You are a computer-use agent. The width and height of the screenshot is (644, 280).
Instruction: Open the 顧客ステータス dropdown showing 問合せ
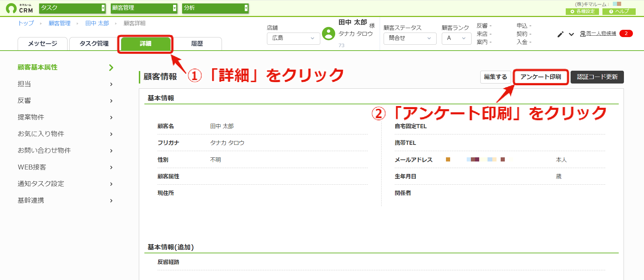410,38
